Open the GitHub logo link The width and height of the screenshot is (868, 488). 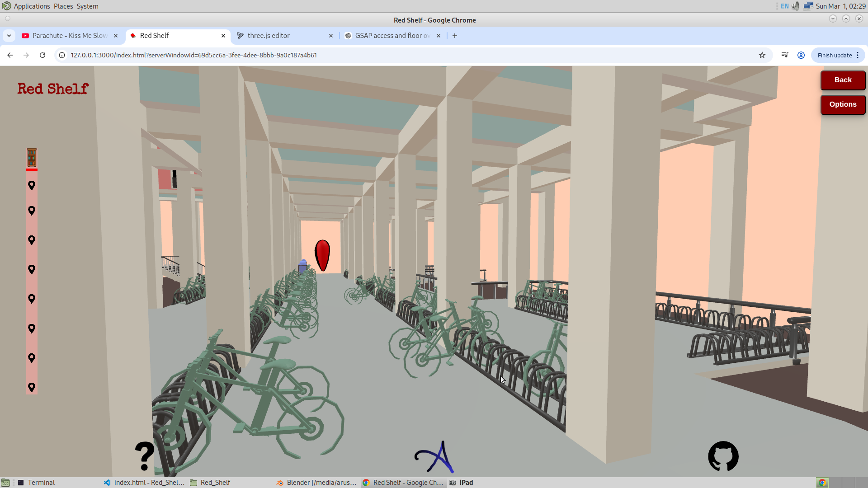coord(723,456)
